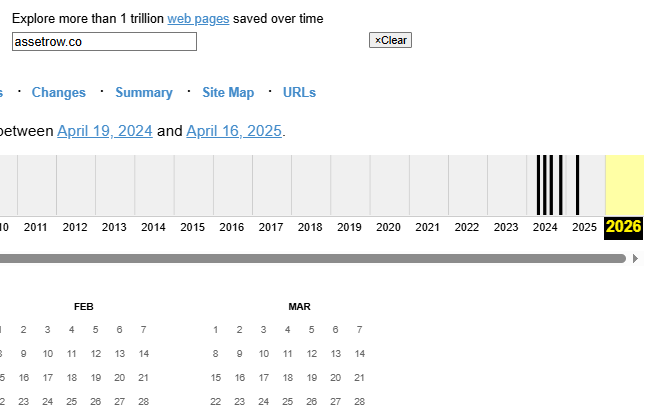648x414 pixels.
Task: Click the capture bars in 2024
Action: click(549, 185)
